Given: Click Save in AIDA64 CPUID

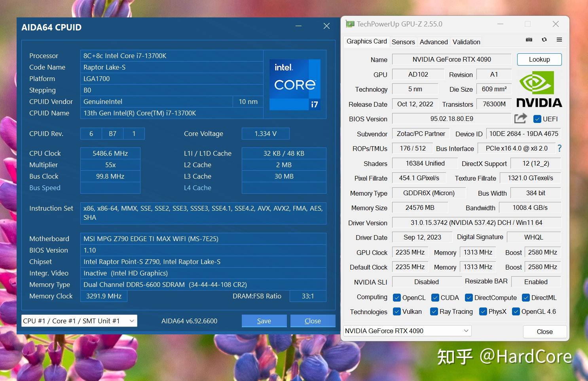Looking at the screenshot, I should pos(264,321).
